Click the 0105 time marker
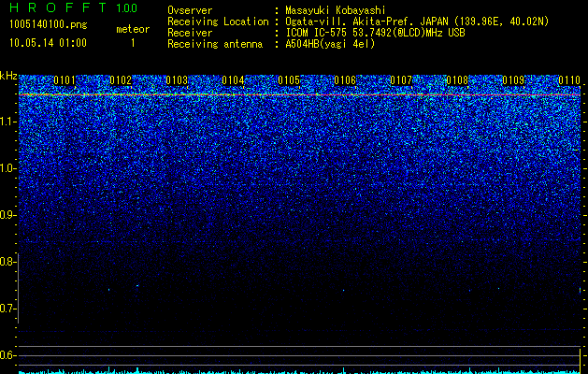 (289, 80)
